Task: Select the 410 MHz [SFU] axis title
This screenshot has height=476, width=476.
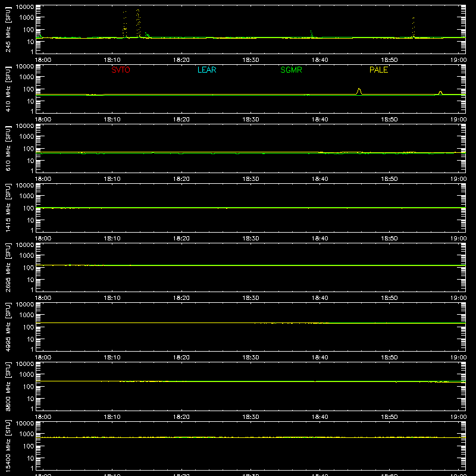Action: [x=8, y=89]
